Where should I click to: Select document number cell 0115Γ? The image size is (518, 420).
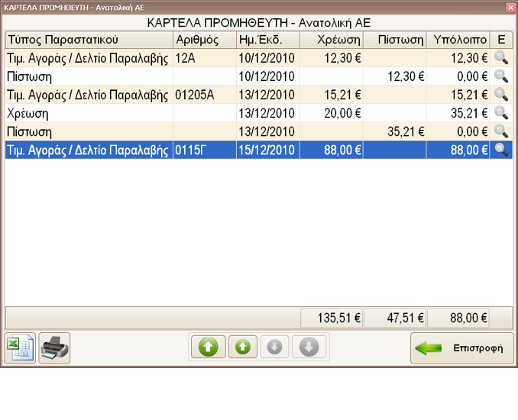tap(205, 150)
